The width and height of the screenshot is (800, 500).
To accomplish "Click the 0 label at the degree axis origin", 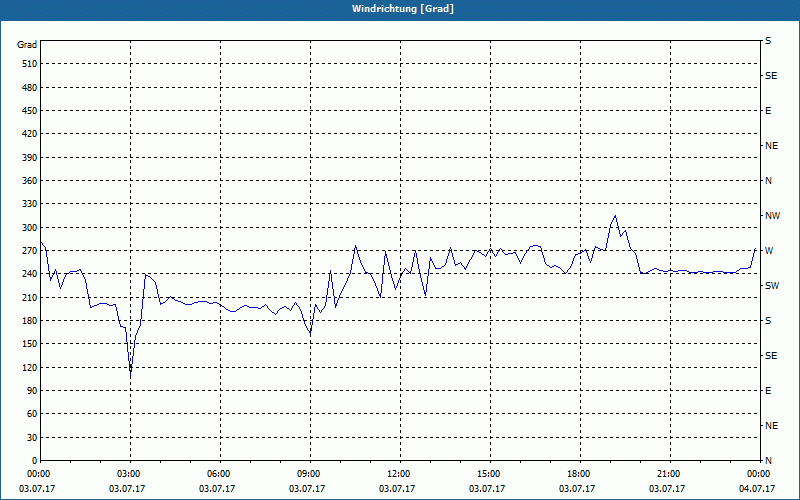I will 34,461.
